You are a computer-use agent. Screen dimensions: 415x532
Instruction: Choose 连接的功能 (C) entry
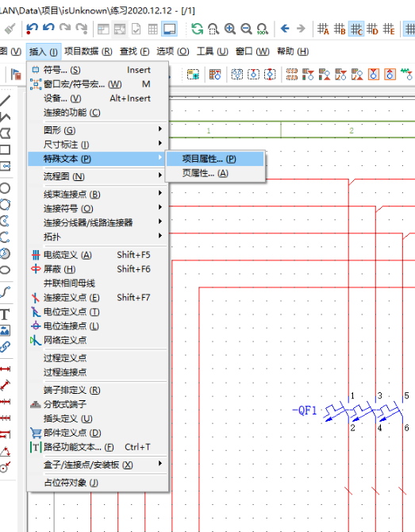click(x=98, y=113)
